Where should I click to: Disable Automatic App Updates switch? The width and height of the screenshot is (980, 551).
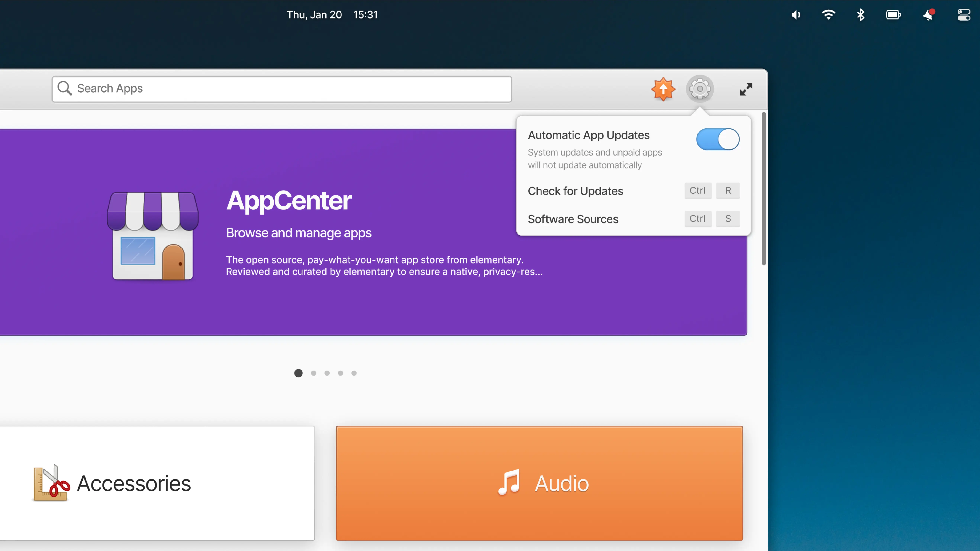tap(718, 139)
